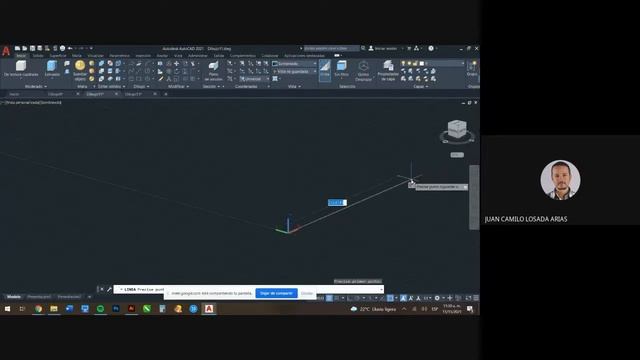640x360 pixels.
Task: Click the command line customize wrench icon
Action: click(x=109, y=289)
